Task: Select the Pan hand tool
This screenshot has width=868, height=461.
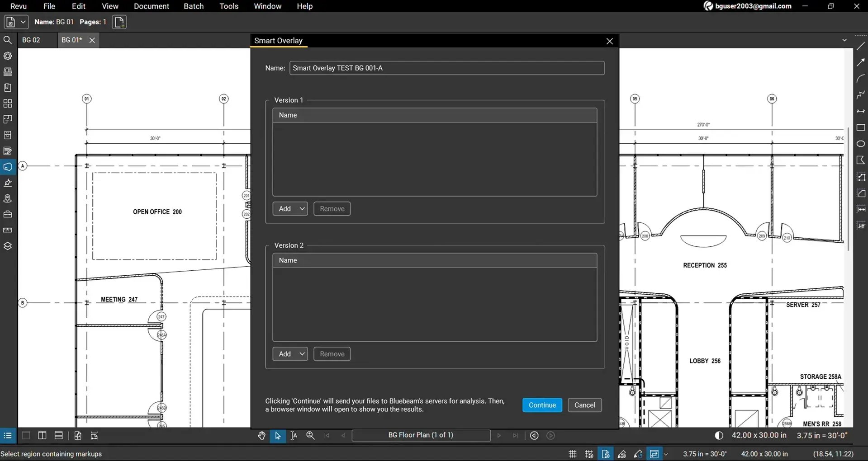Action: [x=261, y=436]
